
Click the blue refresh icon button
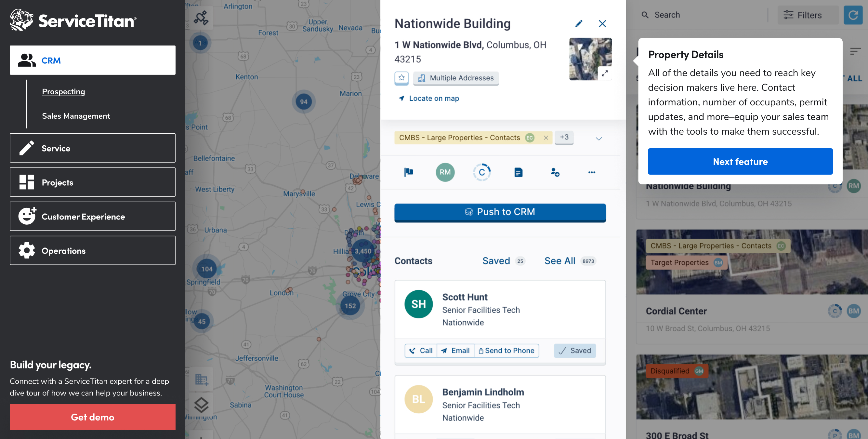click(853, 15)
